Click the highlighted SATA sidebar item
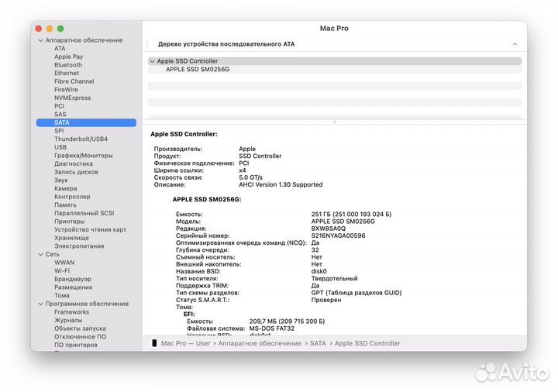 coord(86,122)
